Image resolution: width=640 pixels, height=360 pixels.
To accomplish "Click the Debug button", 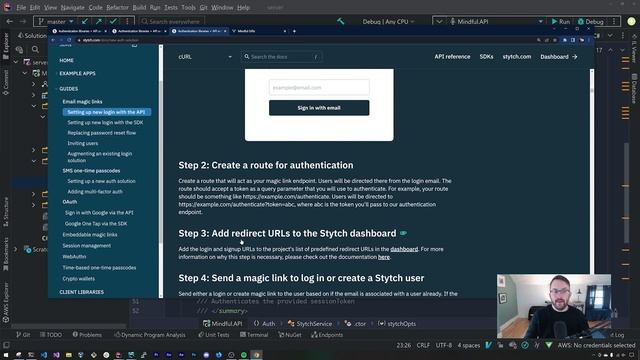I will click(x=590, y=21).
